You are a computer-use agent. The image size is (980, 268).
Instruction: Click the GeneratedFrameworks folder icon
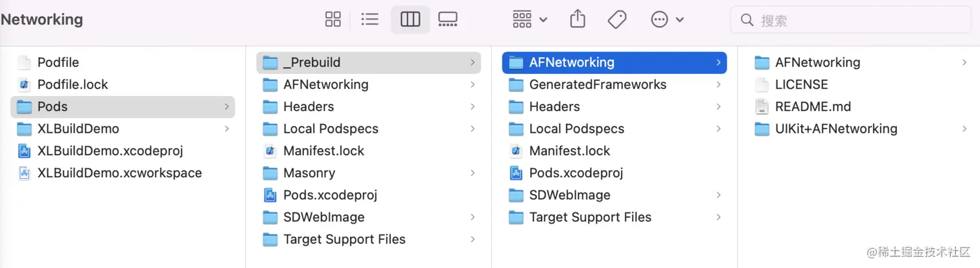point(516,84)
